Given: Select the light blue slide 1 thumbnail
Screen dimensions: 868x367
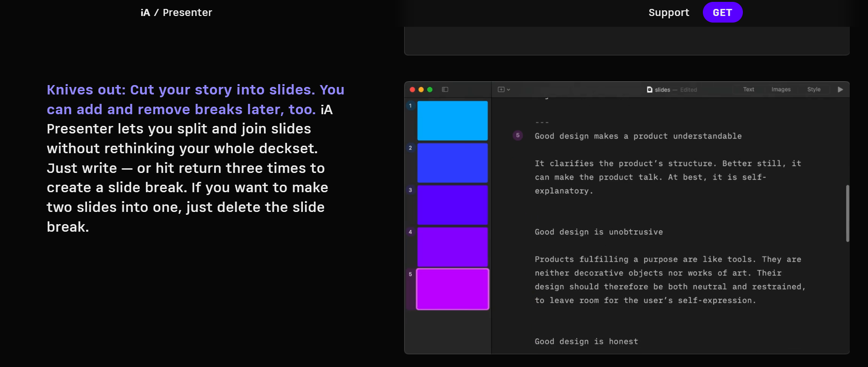Looking at the screenshot, I should (452, 121).
